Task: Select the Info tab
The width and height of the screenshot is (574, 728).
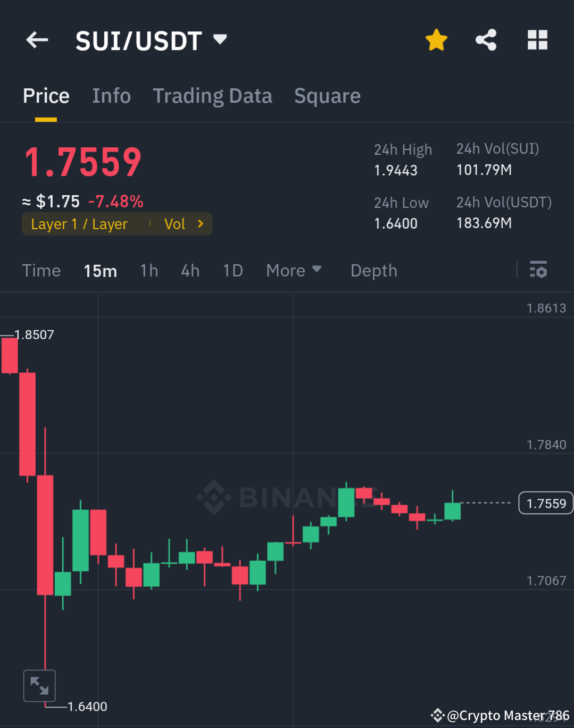Action: tap(112, 96)
